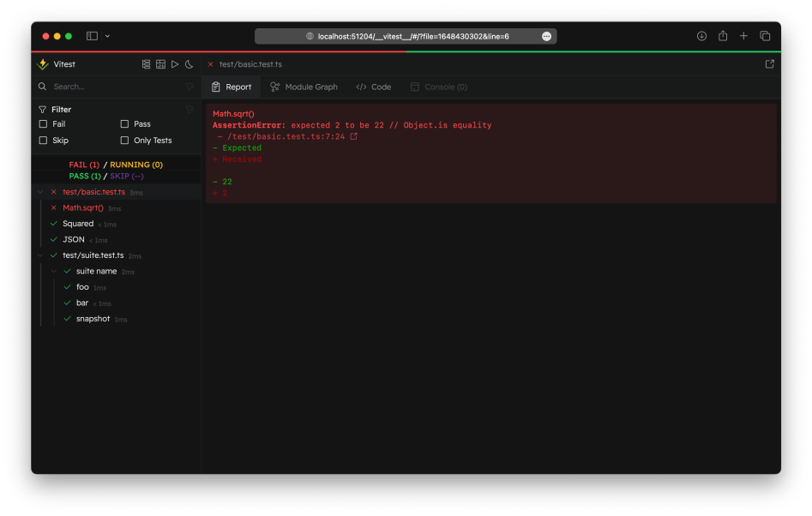This screenshot has height=516, width=812.
Task: Clear the search using the crossed filter icon
Action: tap(189, 87)
